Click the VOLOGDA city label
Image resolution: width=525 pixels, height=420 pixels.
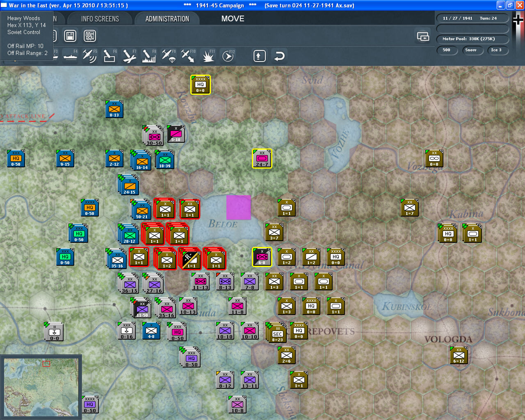(448, 339)
